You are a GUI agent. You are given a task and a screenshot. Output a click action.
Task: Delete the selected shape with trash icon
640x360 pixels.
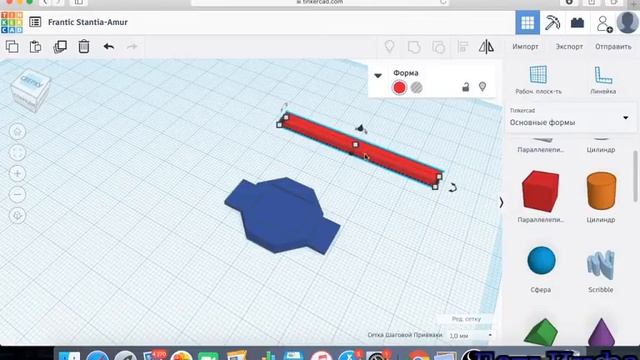84,47
